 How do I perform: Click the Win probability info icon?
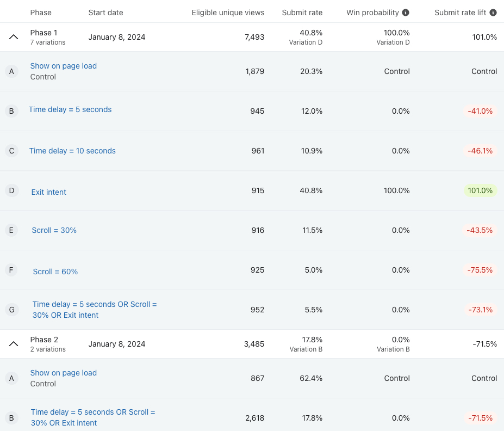405,12
